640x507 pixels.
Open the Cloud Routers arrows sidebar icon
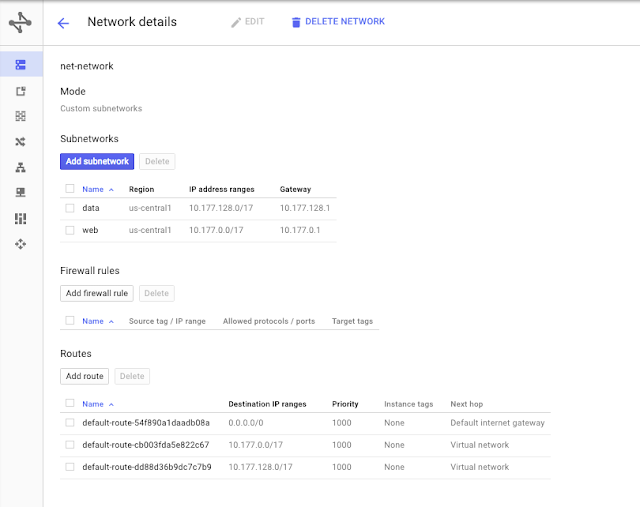(20, 244)
